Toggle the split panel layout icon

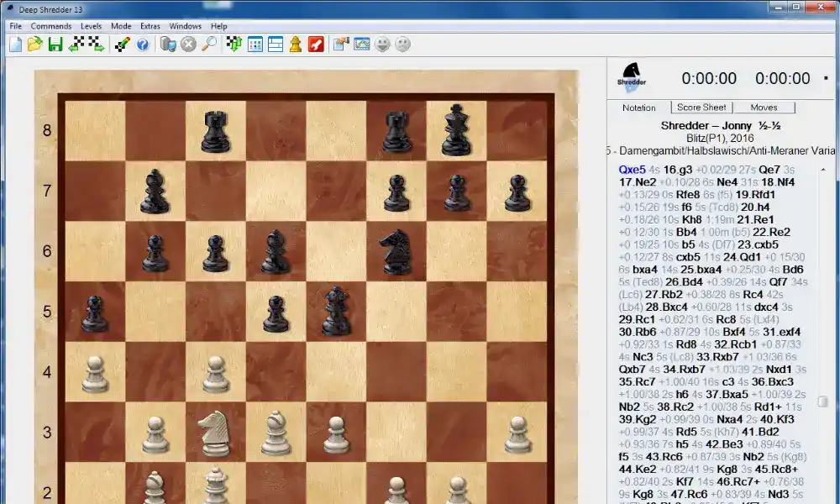point(275,45)
